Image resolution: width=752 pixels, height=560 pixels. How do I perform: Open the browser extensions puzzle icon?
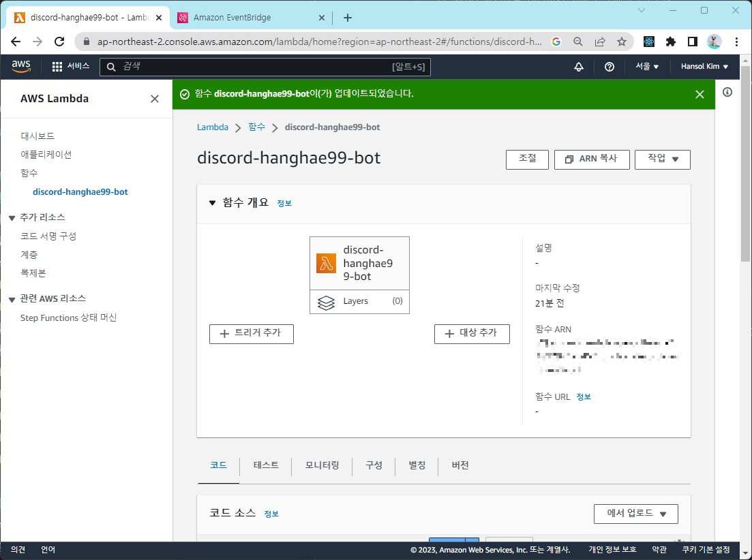click(670, 42)
